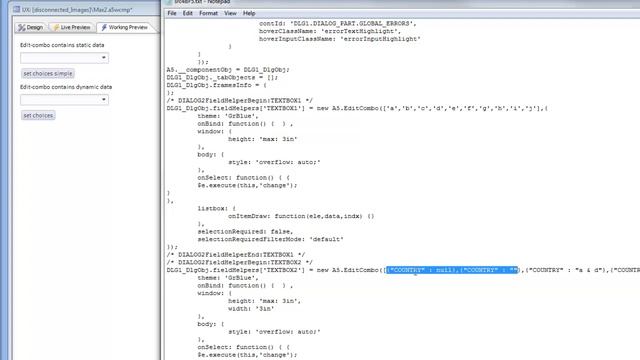Click the 'set choices' button under dynamic data
This screenshot has width=640, height=360.
[38, 116]
